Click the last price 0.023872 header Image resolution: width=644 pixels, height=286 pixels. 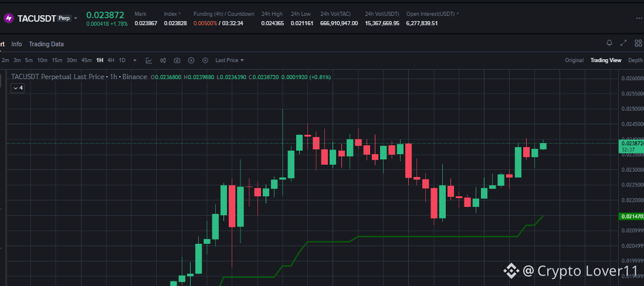tap(105, 15)
